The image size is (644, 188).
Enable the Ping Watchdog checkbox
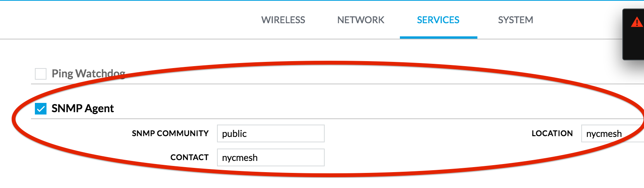[x=41, y=73]
